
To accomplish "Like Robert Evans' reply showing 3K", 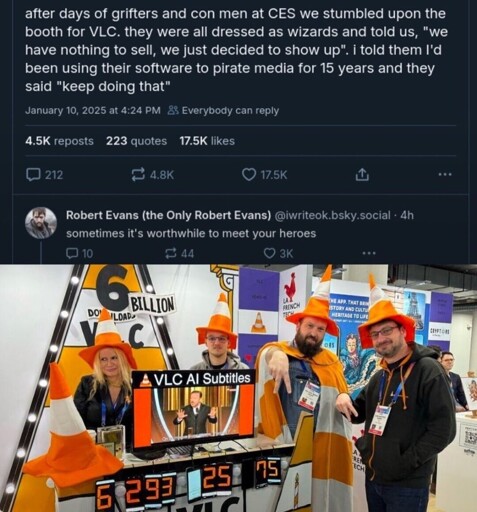I will point(269,253).
